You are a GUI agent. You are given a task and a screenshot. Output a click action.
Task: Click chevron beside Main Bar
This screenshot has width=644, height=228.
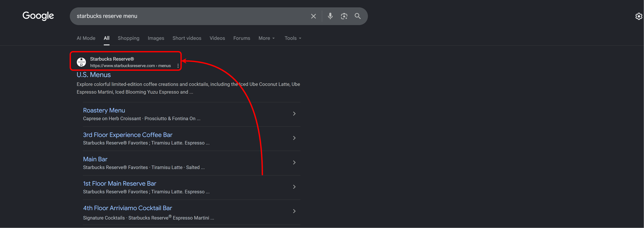point(294,162)
